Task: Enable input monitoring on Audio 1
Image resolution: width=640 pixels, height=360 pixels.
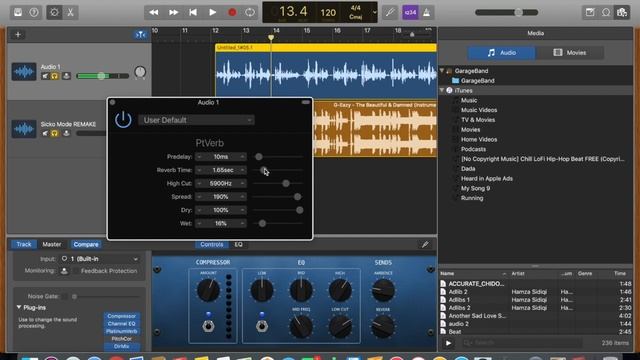Action: coord(66,76)
